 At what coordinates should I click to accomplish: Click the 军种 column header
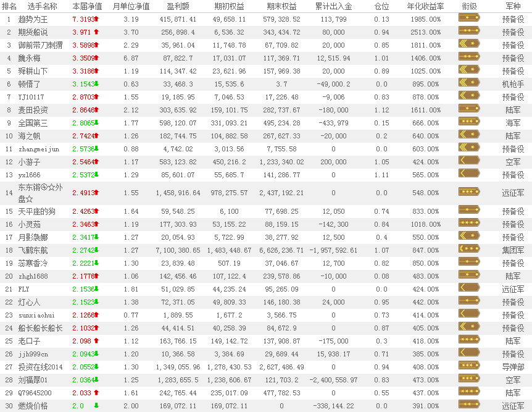coord(513,6)
